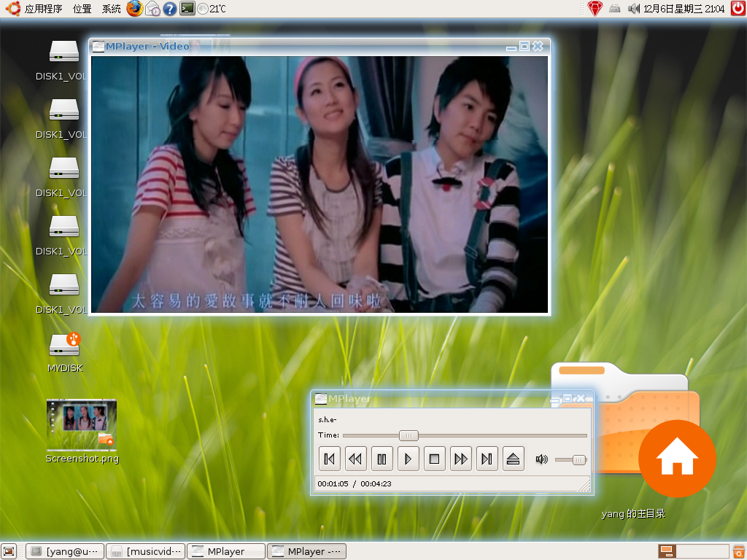Stop playback with the square button
747x560 pixels.
coord(434,459)
